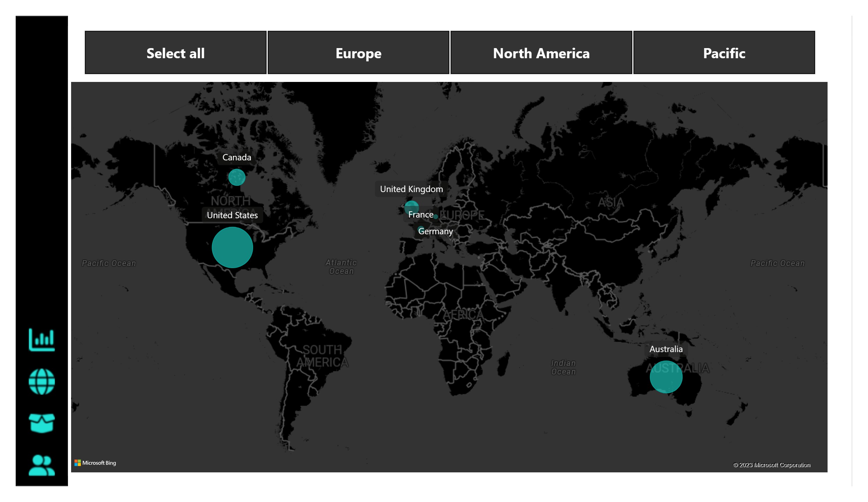Click the Australia bubble on the map

(665, 377)
